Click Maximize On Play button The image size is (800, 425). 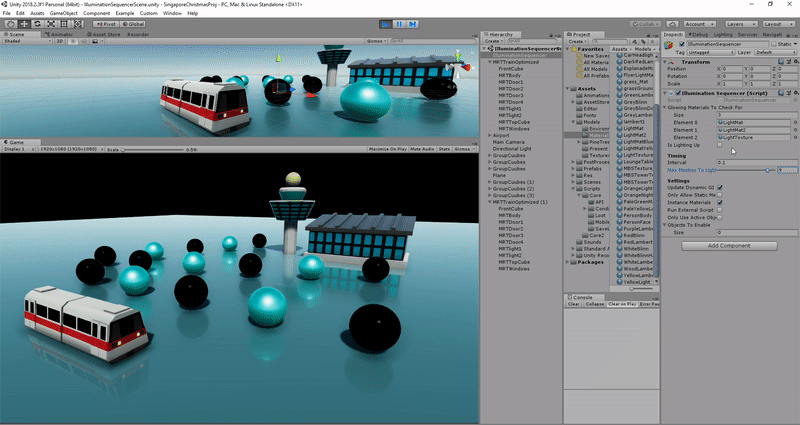point(388,149)
